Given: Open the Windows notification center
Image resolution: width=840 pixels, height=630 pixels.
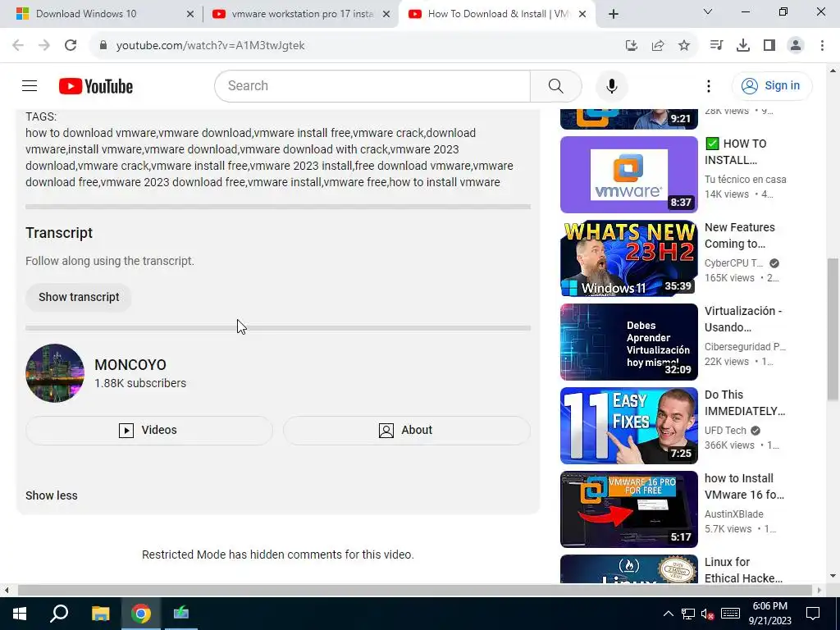Looking at the screenshot, I should [813, 614].
